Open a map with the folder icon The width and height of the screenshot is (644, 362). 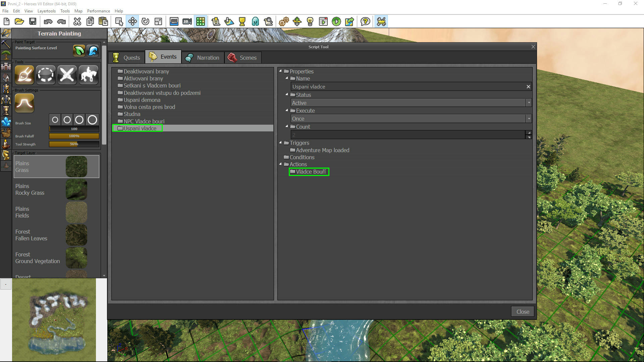(x=19, y=21)
